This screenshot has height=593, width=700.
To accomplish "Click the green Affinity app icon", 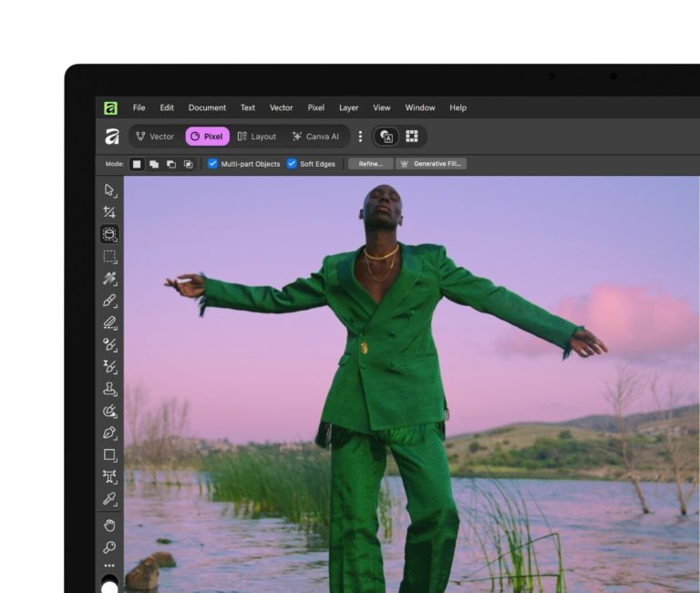I will tap(110, 108).
